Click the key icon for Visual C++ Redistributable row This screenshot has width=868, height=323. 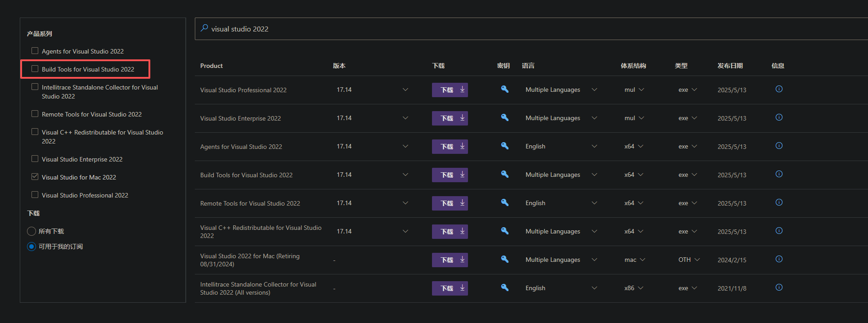click(505, 231)
